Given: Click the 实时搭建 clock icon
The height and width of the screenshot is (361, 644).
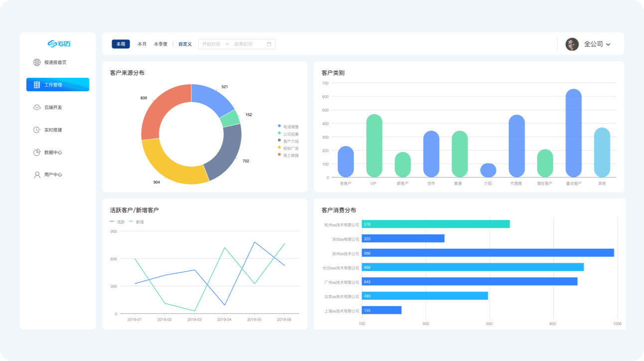Looking at the screenshot, I should (x=37, y=130).
